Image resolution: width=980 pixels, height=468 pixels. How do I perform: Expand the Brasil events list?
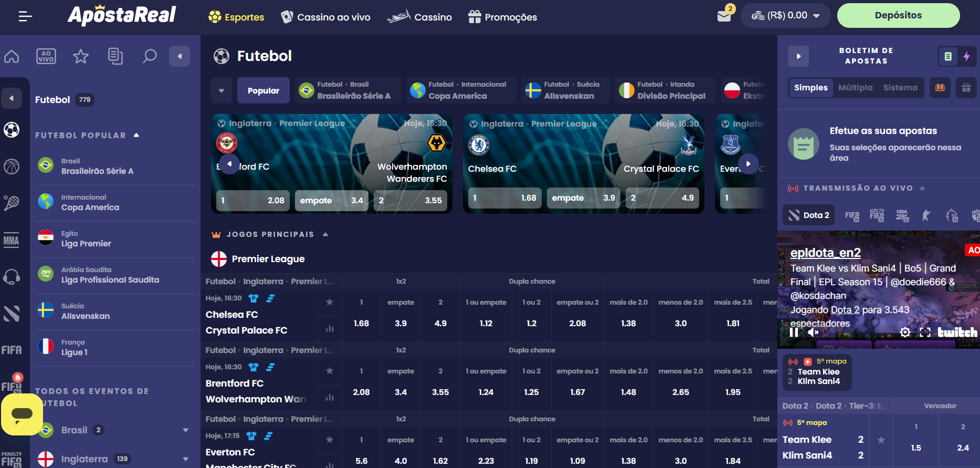185,430
